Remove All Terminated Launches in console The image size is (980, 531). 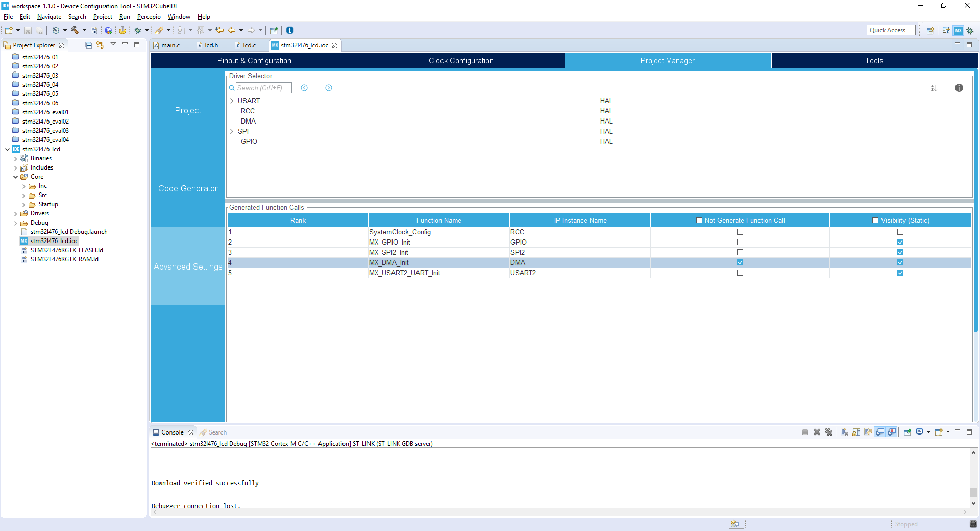(x=828, y=432)
